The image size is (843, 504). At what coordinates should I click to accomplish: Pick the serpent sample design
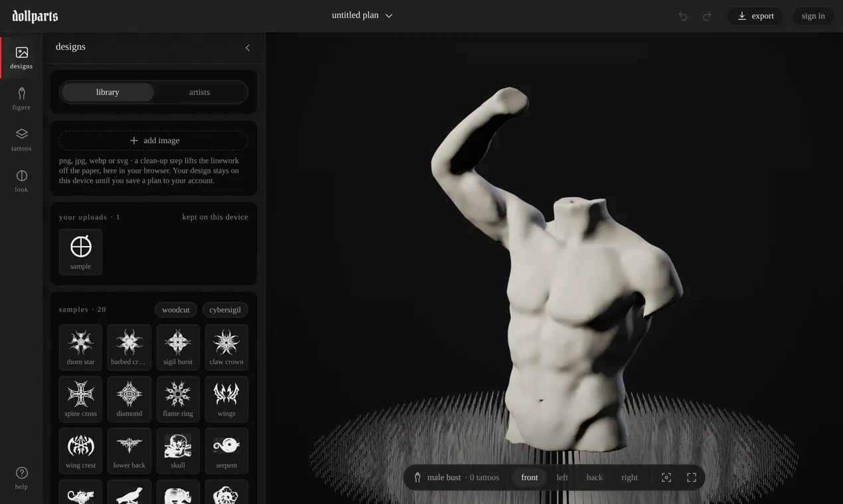tap(226, 451)
